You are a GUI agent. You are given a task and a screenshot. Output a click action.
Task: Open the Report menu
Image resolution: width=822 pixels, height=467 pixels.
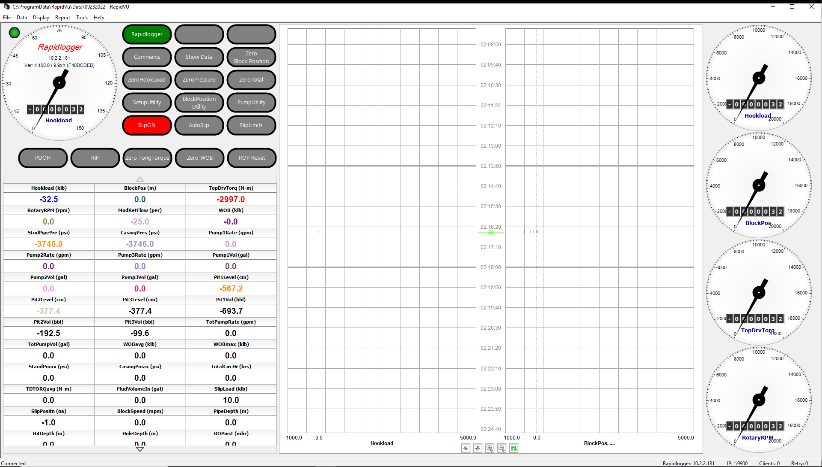coord(62,18)
